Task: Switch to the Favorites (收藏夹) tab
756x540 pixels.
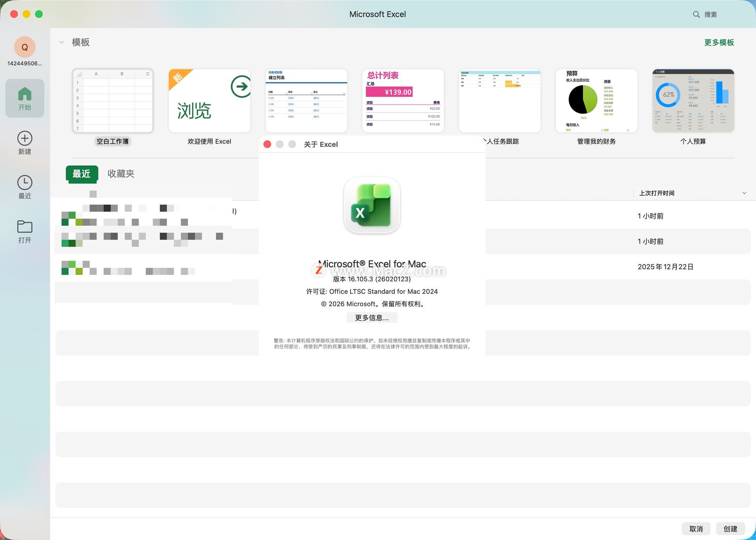Action: tap(121, 174)
